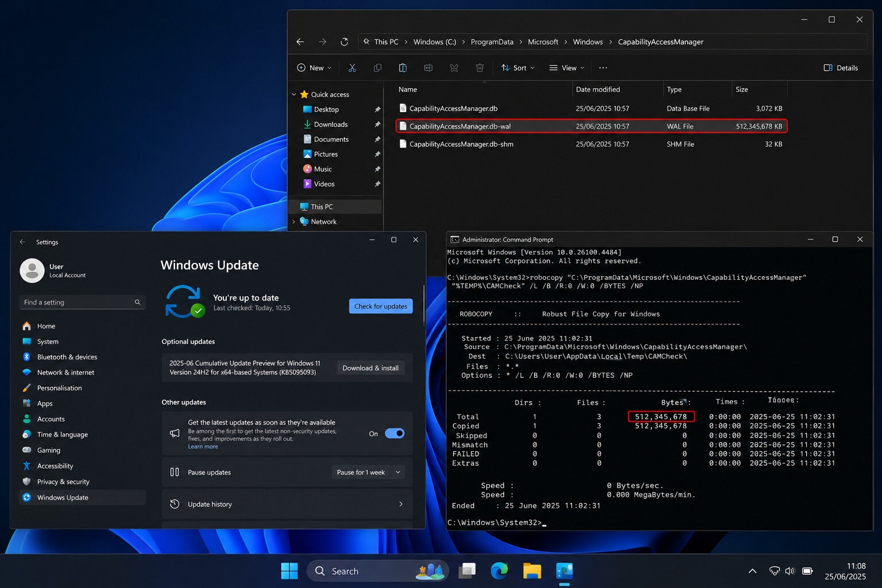Refresh the File Explorer folder view
This screenshot has height=588, width=882.
(344, 42)
